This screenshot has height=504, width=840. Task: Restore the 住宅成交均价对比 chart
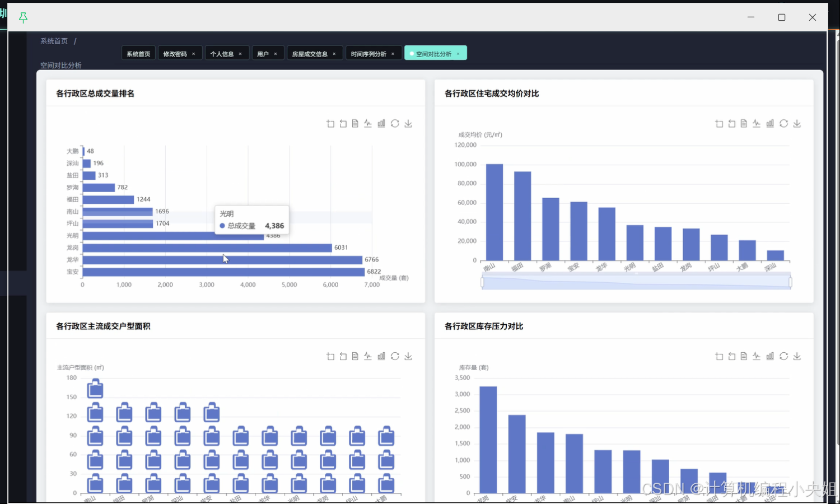coord(783,123)
